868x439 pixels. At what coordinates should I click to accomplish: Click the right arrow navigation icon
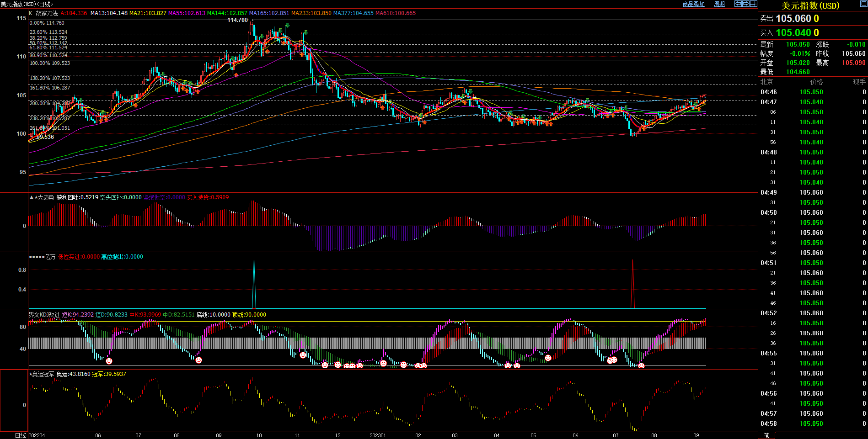point(746,4)
